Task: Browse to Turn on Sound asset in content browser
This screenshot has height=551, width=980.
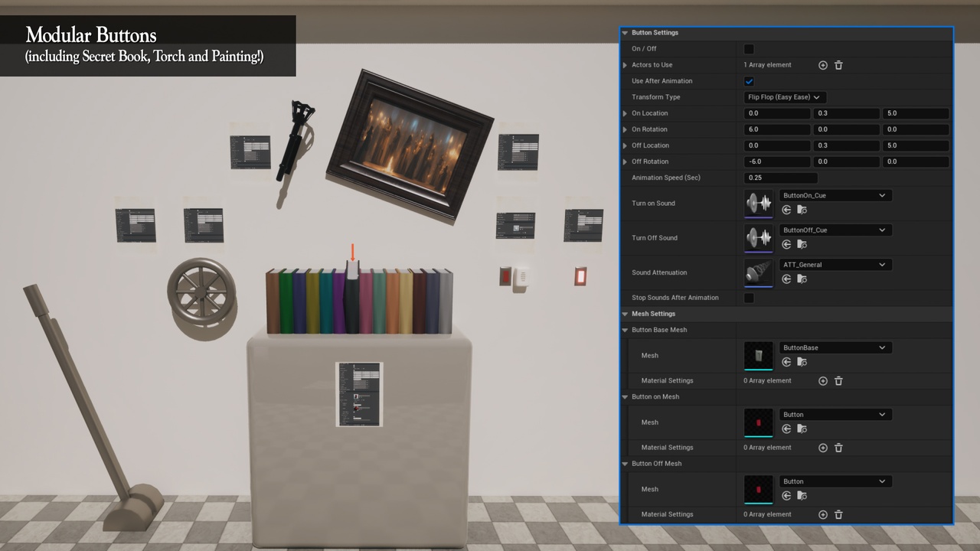Action: [802, 210]
